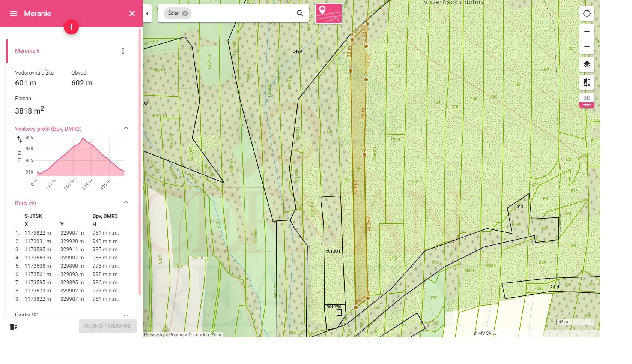This screenshot has height=364, width=632.
Task: Click point row 4 value 1173553 m
Action: pyautogui.click(x=38, y=258)
